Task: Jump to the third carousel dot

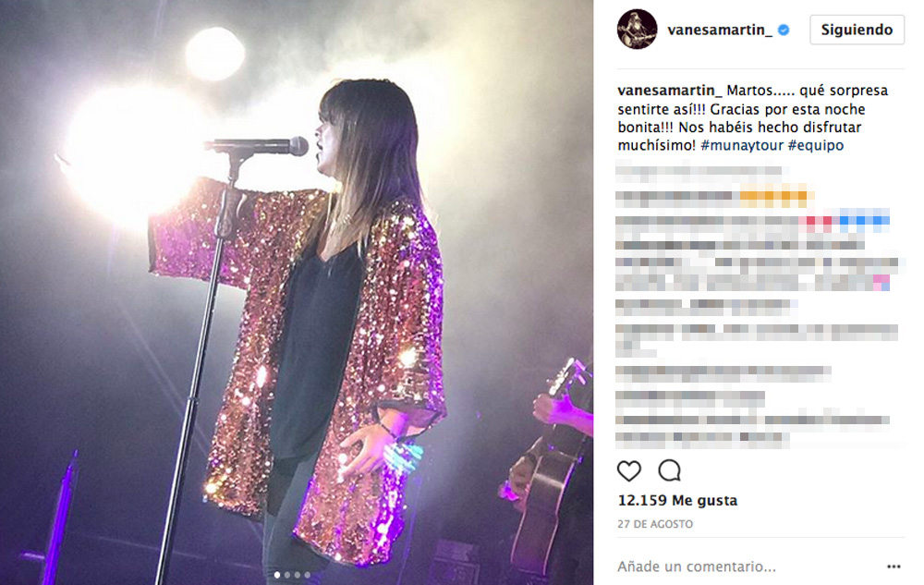Action: (297, 575)
